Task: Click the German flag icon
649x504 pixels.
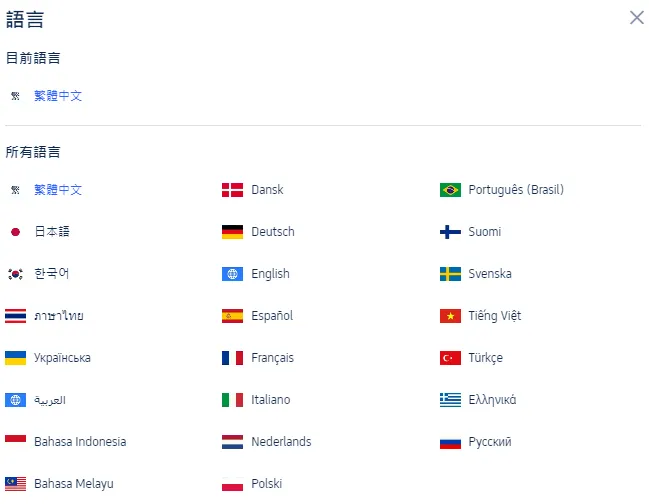Action: click(x=232, y=232)
